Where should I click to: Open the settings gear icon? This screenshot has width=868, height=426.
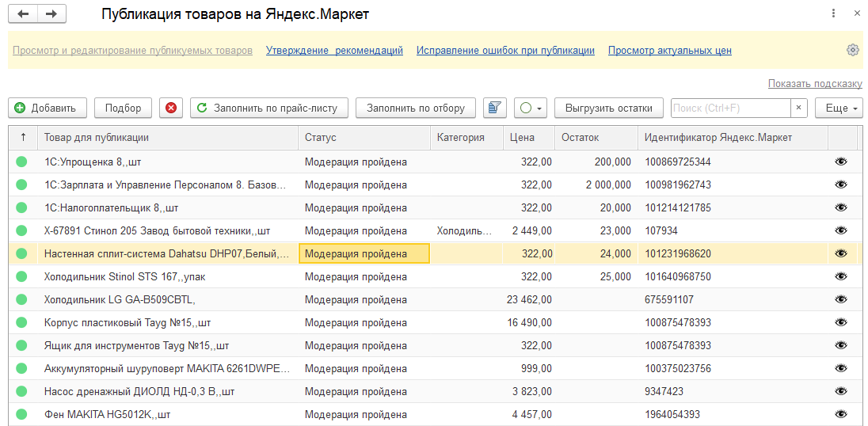tap(853, 50)
